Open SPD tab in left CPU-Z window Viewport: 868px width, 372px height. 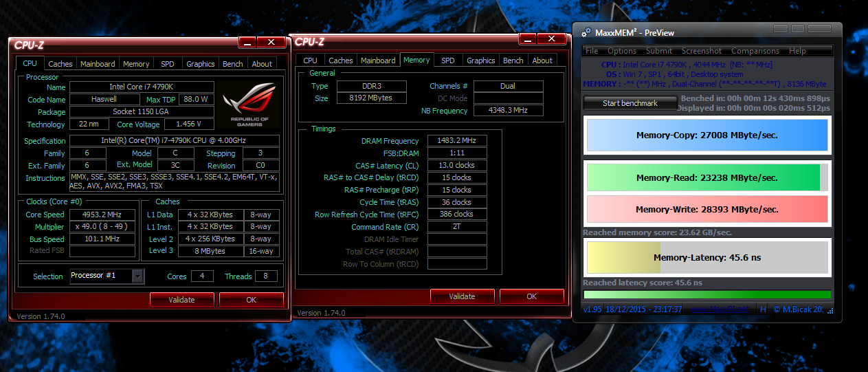click(168, 64)
